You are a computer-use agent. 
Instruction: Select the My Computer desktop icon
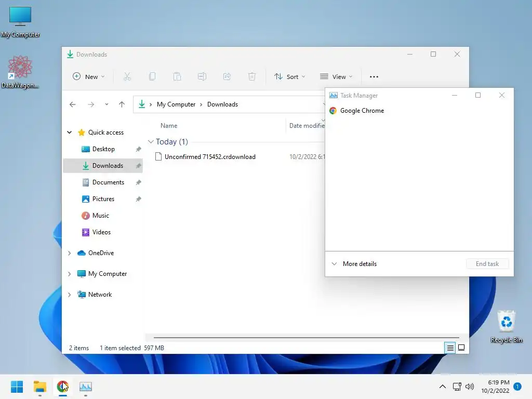pyautogui.click(x=20, y=22)
